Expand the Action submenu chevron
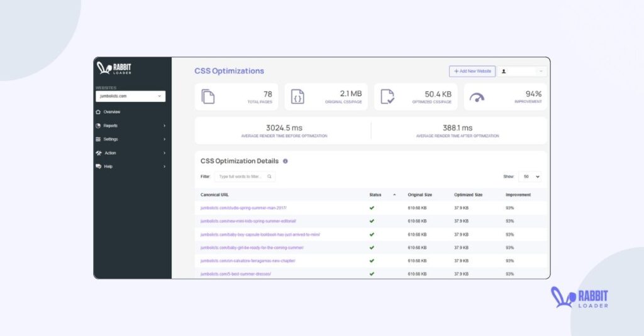Image resolution: width=644 pixels, height=336 pixels. pyautogui.click(x=164, y=153)
